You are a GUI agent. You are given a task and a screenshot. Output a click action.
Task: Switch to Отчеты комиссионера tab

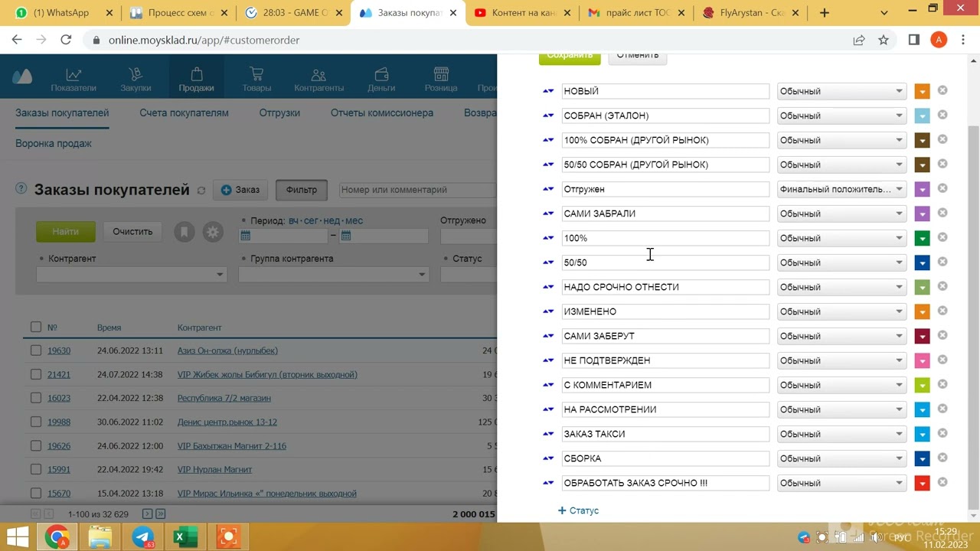coord(382,112)
